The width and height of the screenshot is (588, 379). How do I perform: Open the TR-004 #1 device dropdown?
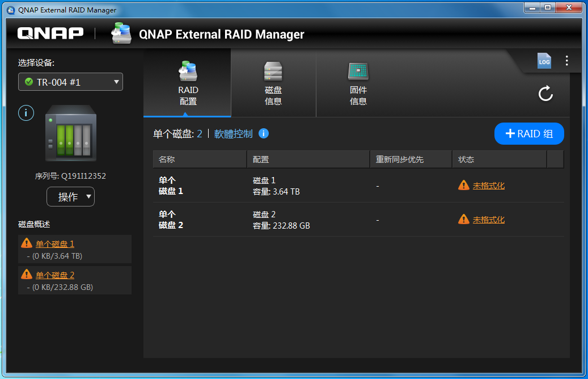pyautogui.click(x=70, y=82)
